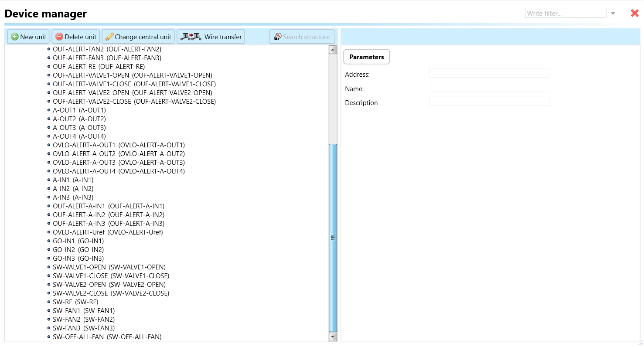Click the Address input field
Screen dimensions: 644x347
tap(489, 73)
